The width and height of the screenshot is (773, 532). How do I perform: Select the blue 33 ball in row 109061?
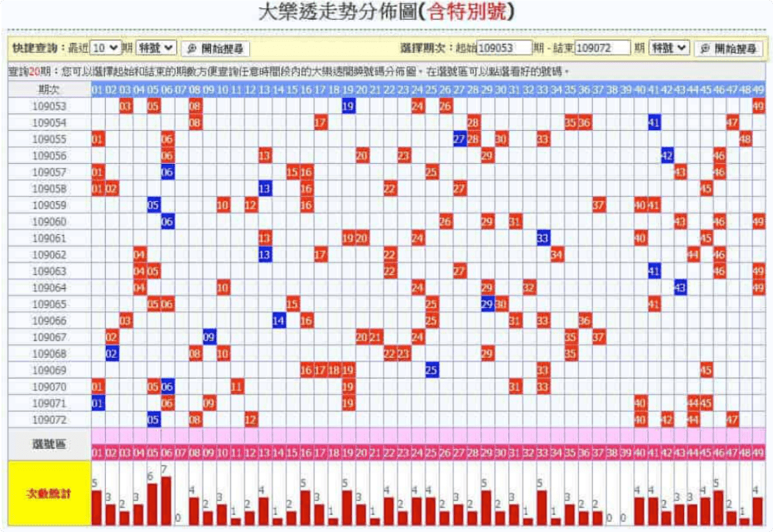click(543, 238)
